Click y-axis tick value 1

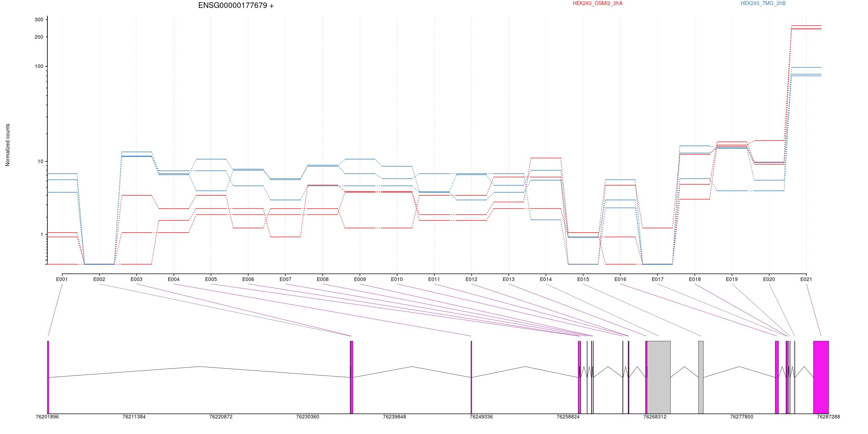[42, 234]
